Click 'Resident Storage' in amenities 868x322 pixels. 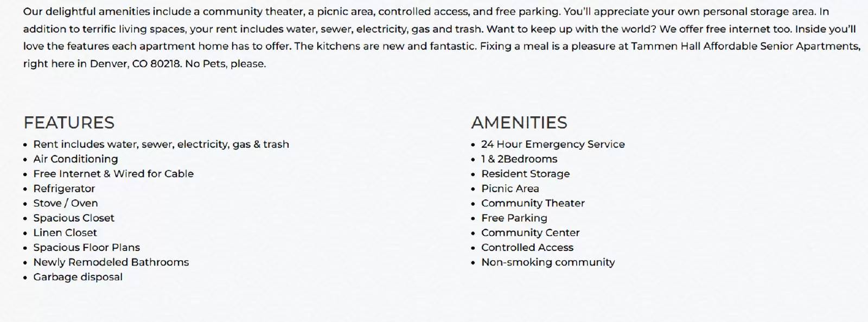526,174
